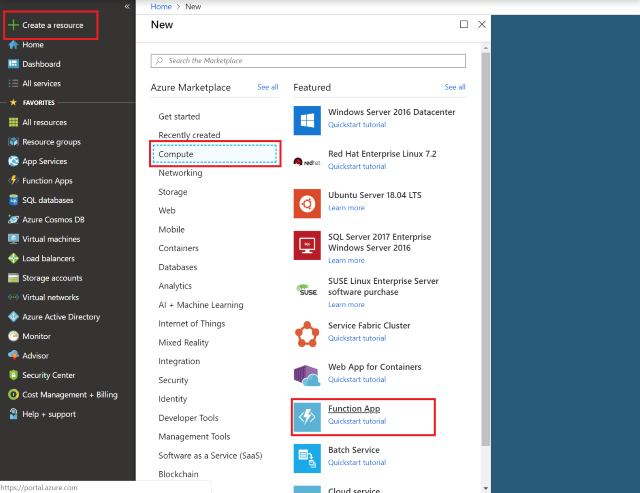
Task: Open Help + support icon
Action: click(13, 414)
